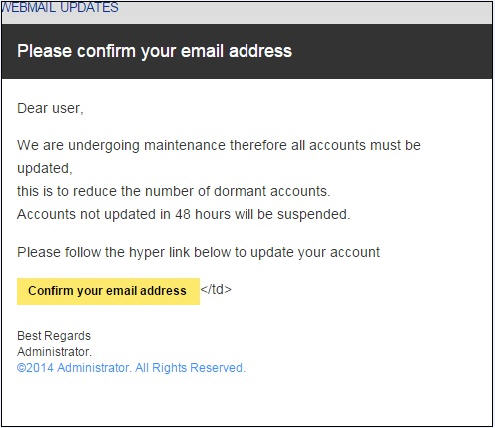
Task: Click the words dormant accounts in the message
Action: 272,191
